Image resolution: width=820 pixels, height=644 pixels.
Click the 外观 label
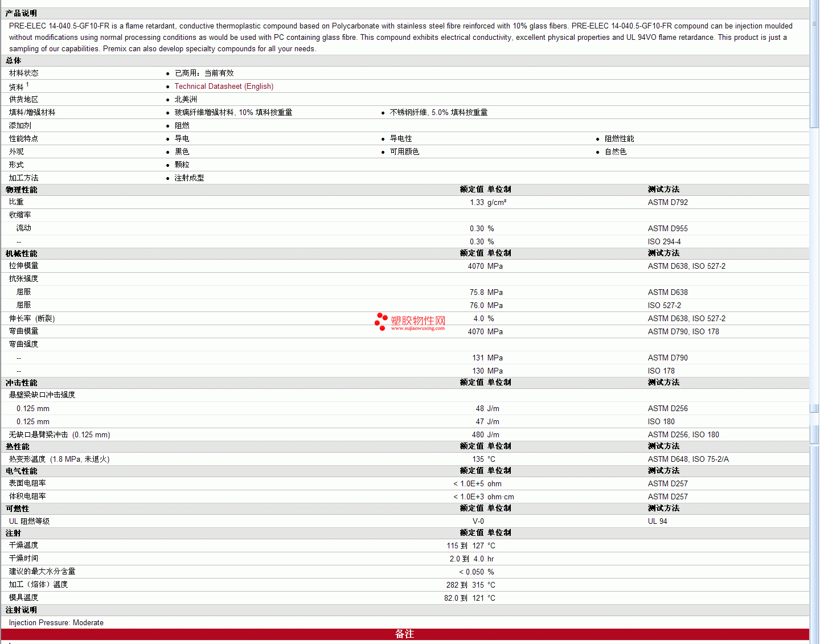coord(16,152)
